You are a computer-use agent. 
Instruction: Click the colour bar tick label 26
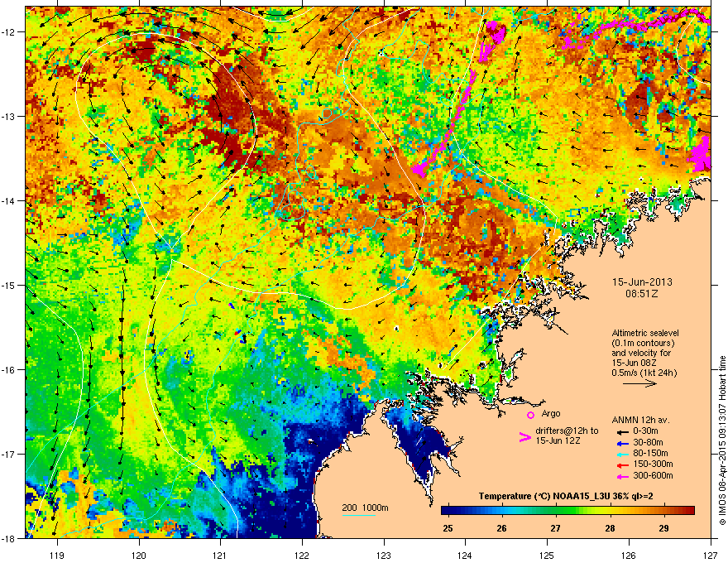point(501,528)
